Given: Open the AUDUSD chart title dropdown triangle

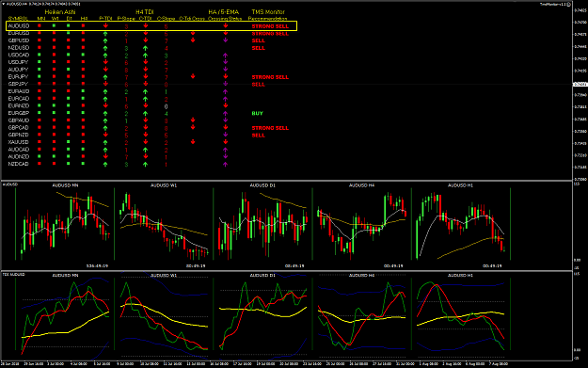Looking at the screenshot, I should point(4,4).
